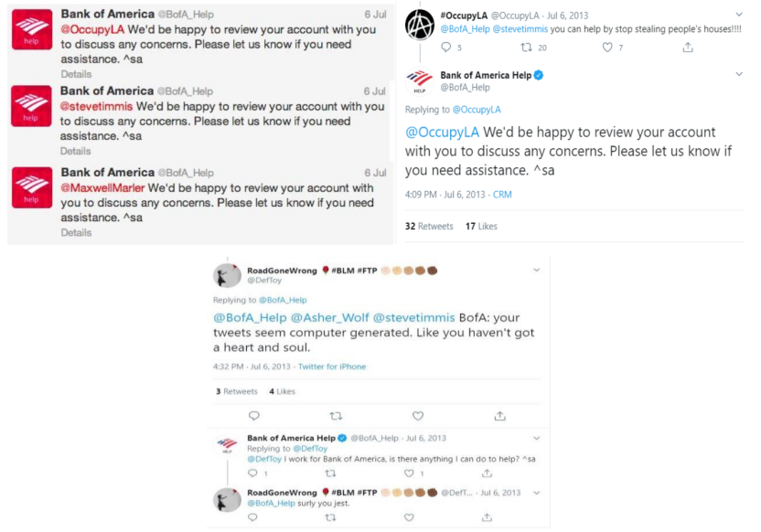This screenshot has height=532, width=761.
Task: Retweet the #OccupyLA tweet with 20 retweets
Action: pos(526,48)
